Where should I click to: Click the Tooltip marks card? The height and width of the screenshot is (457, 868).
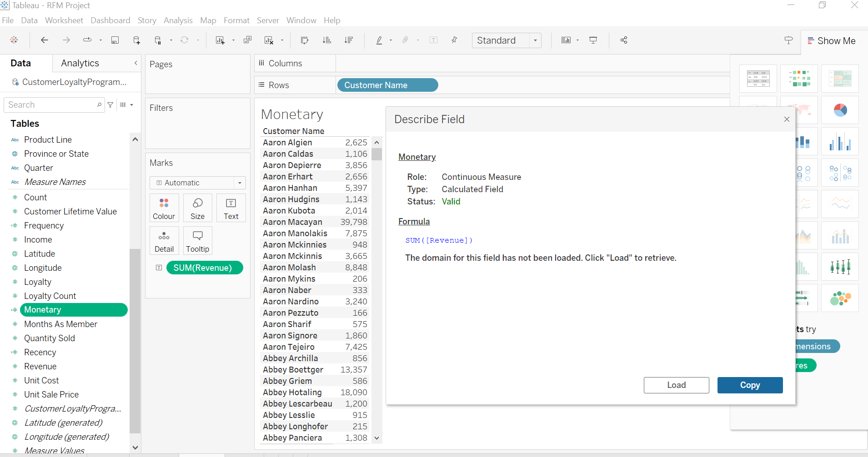click(197, 241)
